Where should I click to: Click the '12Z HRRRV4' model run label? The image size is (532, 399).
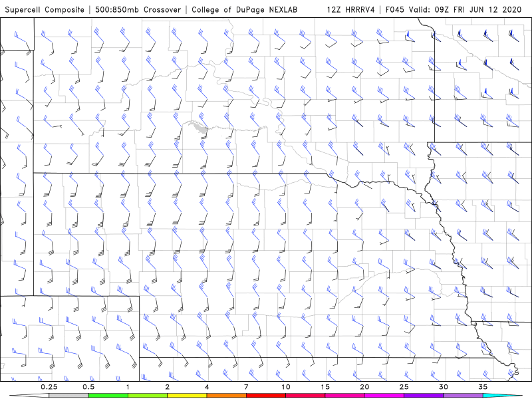click(x=351, y=9)
